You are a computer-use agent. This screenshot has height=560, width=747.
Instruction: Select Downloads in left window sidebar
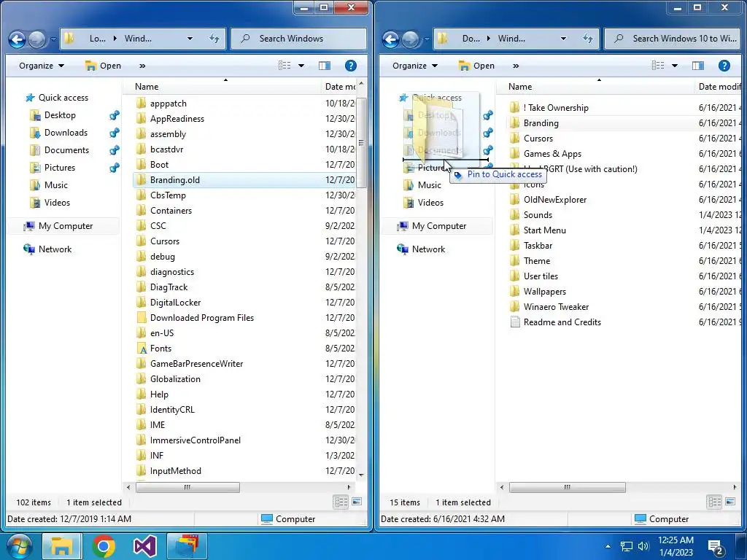[66, 133]
